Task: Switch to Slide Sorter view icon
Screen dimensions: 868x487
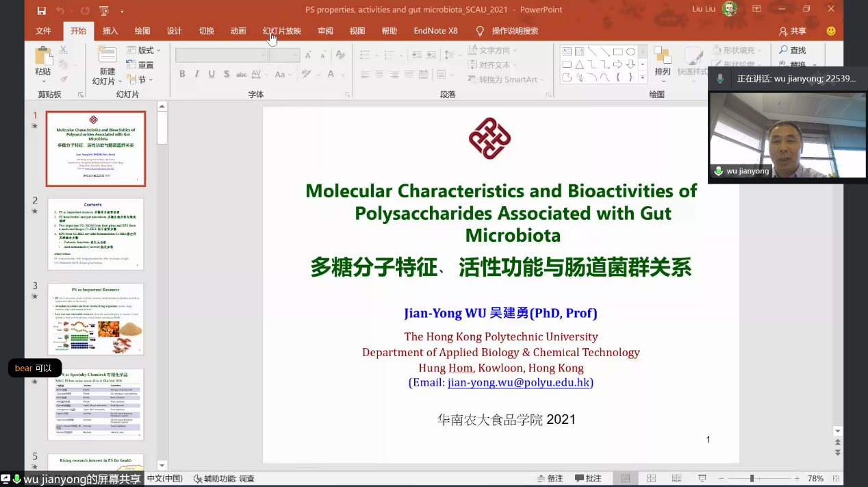Action: point(651,478)
